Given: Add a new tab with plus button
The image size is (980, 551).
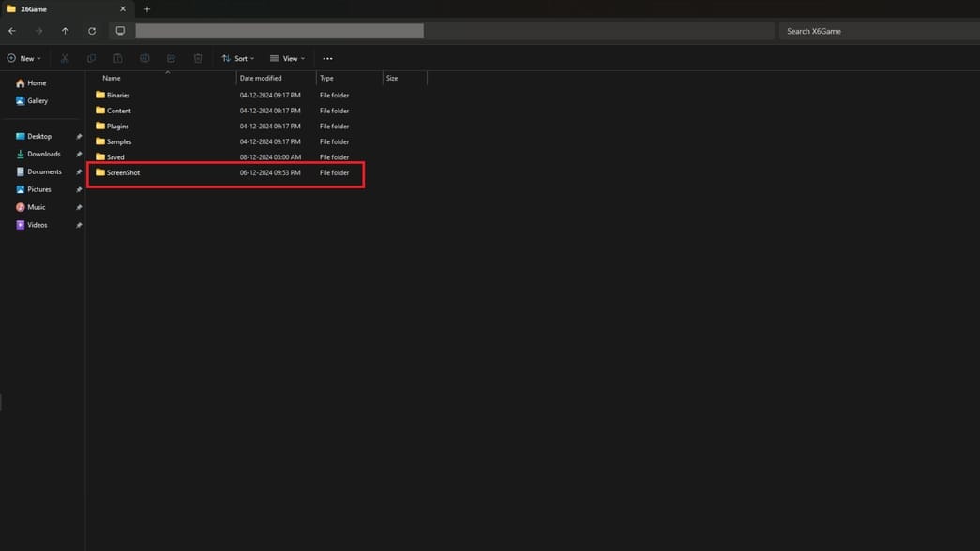Looking at the screenshot, I should [x=147, y=9].
